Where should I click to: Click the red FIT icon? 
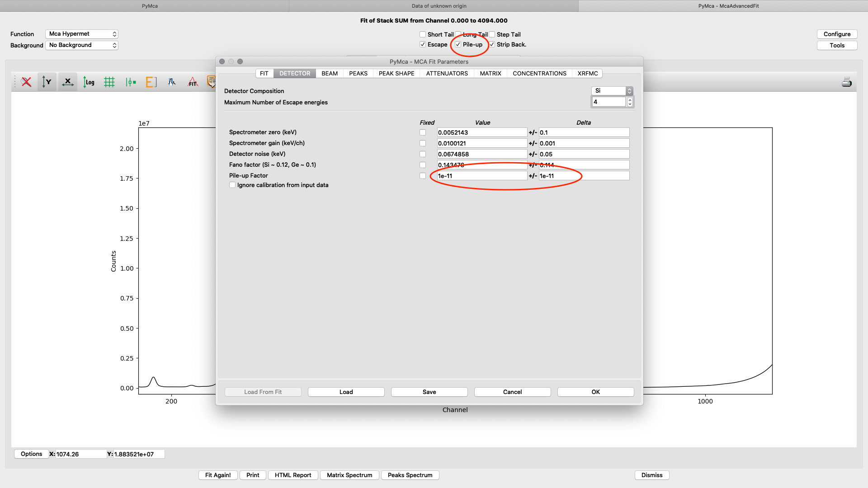tap(193, 82)
